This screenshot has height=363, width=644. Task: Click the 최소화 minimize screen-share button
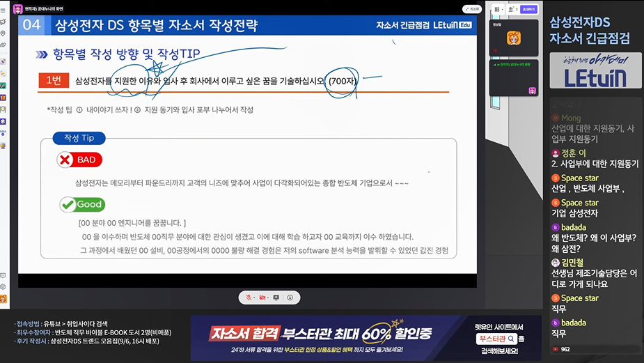[x=471, y=9]
